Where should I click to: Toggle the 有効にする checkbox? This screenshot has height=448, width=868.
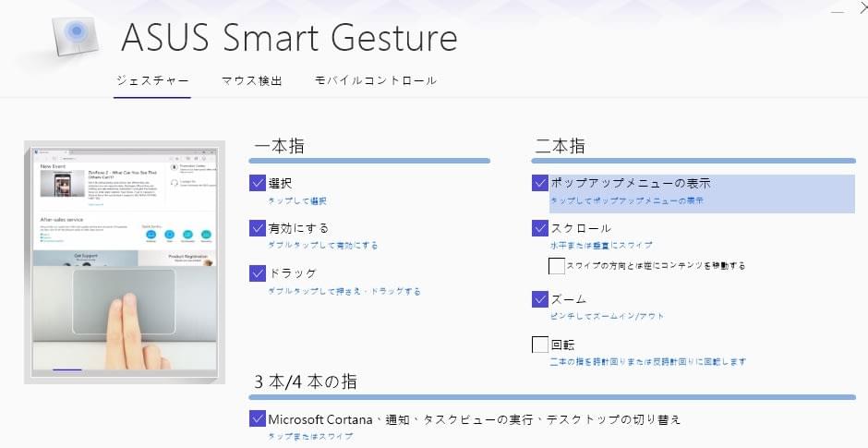coord(258,227)
